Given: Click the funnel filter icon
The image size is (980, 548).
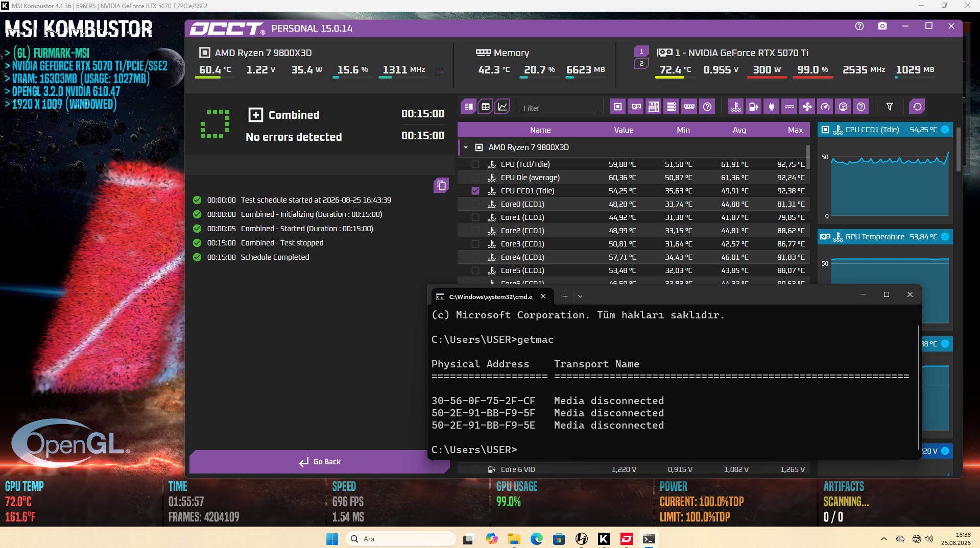Looking at the screenshot, I should [890, 107].
